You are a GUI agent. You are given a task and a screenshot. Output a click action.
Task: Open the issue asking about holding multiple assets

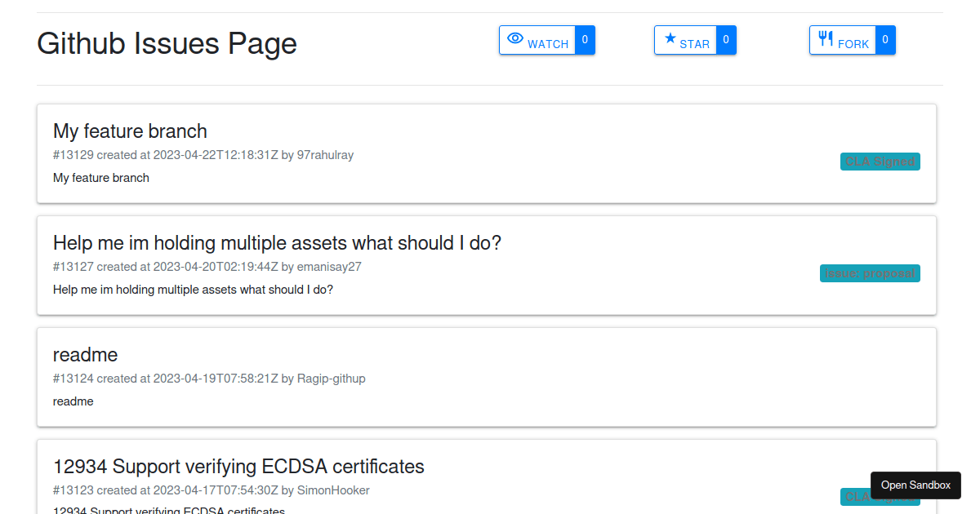click(x=278, y=242)
